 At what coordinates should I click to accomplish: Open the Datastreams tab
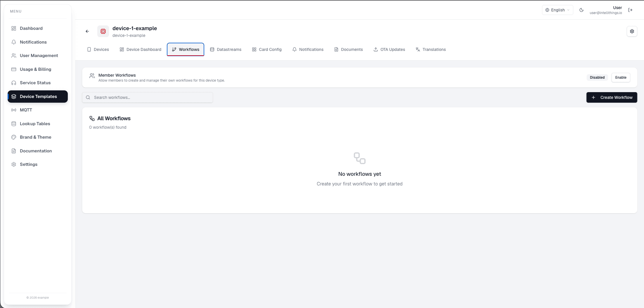(226, 49)
